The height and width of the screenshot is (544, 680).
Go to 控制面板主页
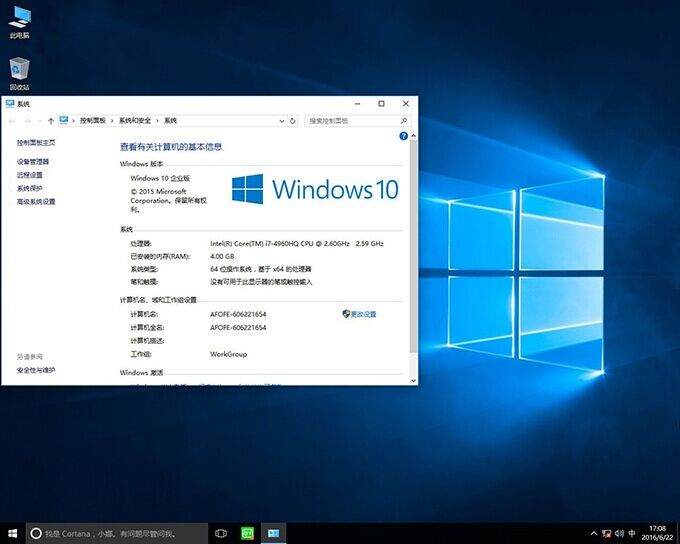36,143
